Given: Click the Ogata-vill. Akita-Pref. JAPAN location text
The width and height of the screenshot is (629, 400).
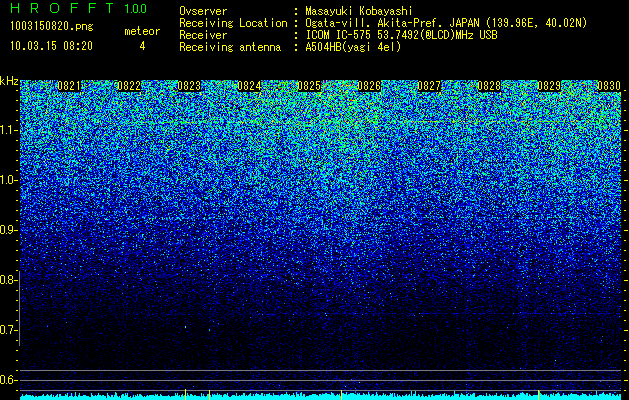Looking at the screenshot, I should point(446,23).
